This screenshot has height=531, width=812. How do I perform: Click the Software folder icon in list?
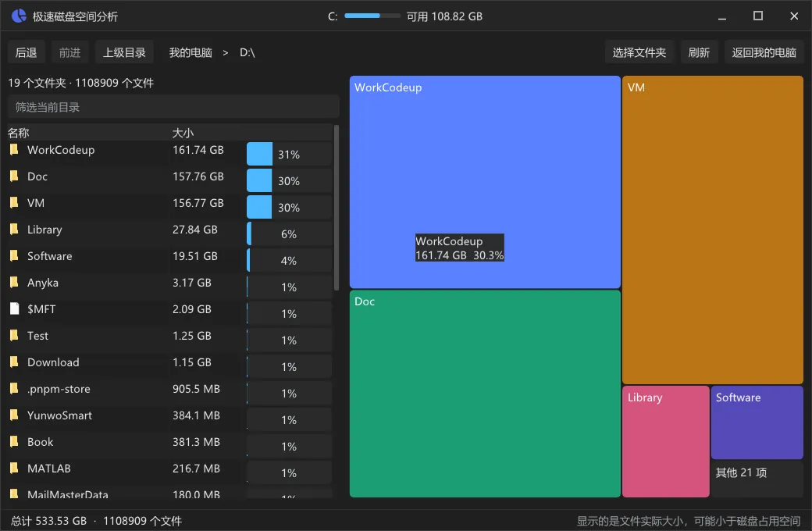(15, 256)
